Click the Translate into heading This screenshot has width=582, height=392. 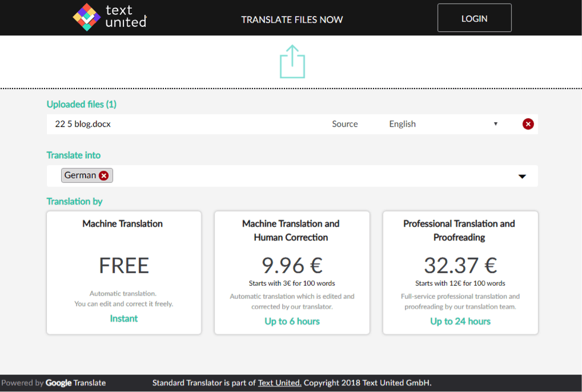click(74, 155)
